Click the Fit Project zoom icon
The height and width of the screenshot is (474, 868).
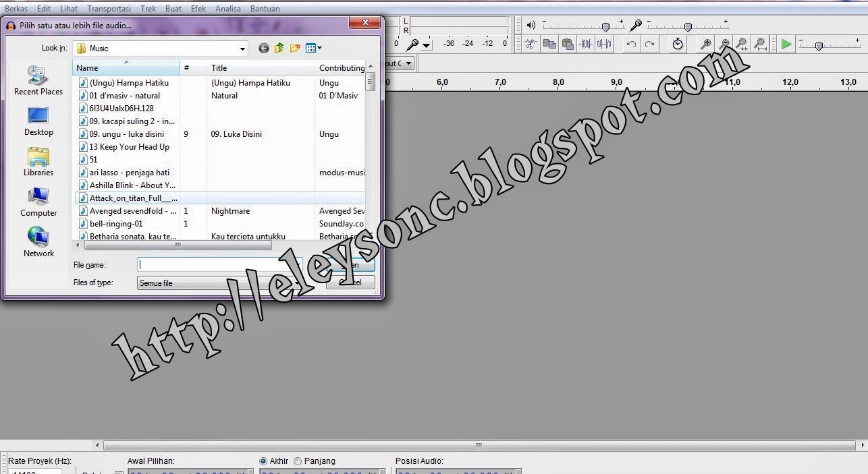coord(760,44)
